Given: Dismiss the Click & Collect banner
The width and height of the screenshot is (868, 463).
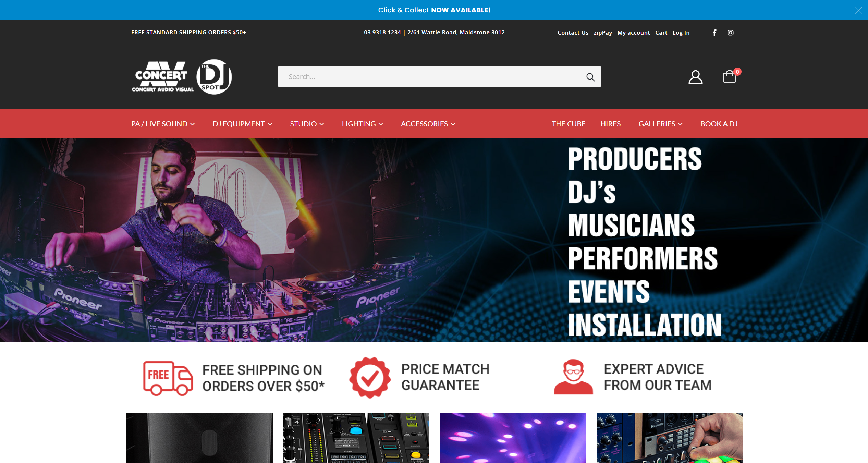Looking at the screenshot, I should pos(858,10).
